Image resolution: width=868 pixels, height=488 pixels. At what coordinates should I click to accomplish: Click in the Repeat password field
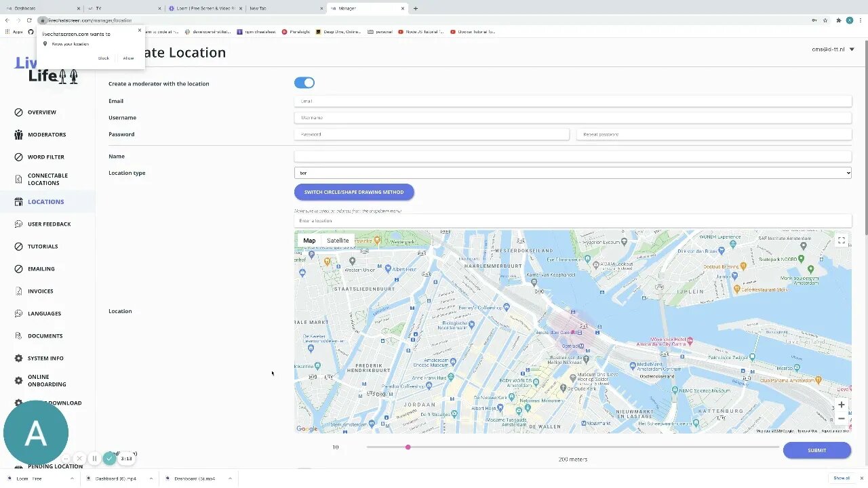click(714, 134)
